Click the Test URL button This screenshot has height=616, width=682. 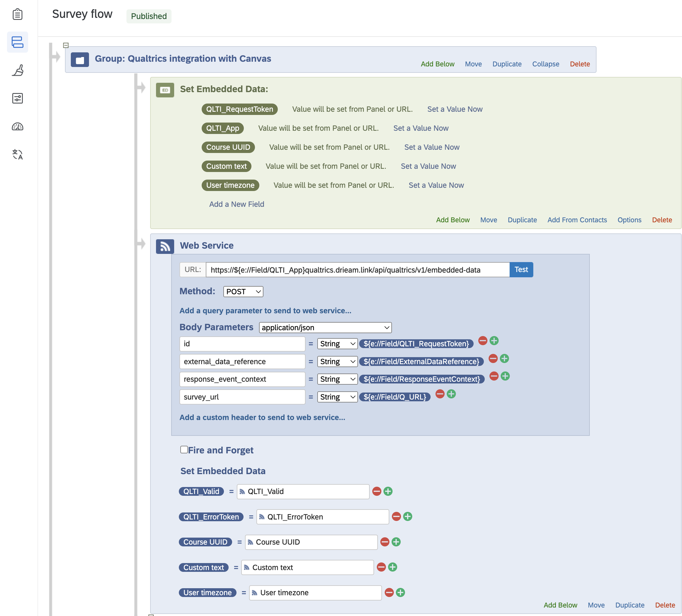pos(521,269)
